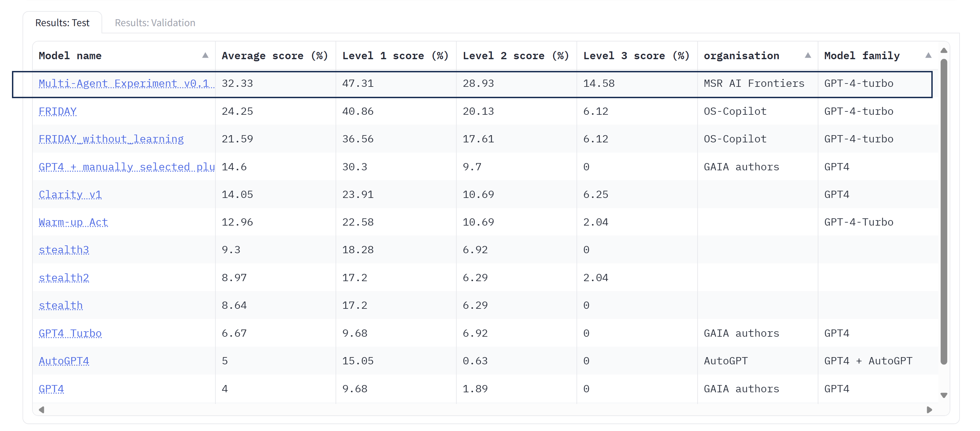Switch to Results: Validation tab

point(155,23)
